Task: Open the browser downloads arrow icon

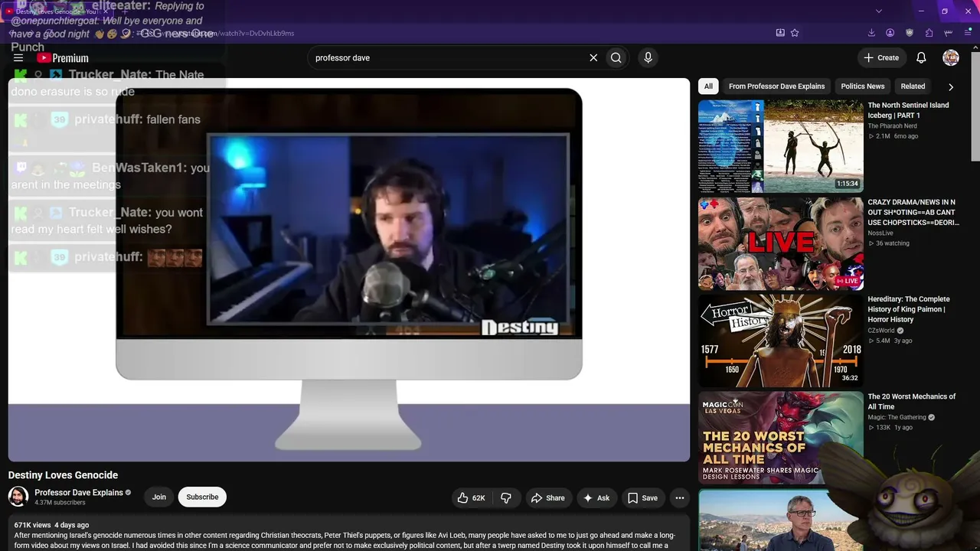Action: [x=871, y=33]
